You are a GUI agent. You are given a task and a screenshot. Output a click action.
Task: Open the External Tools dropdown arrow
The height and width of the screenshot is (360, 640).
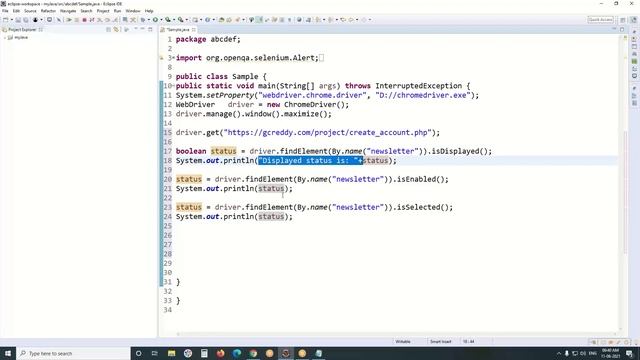click(187, 20)
